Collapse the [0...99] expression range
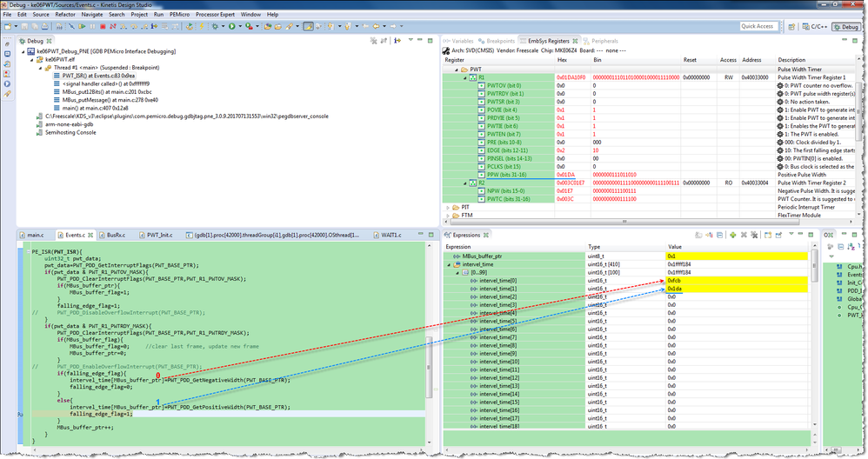Viewport: 868px width, 459px height. tap(457, 273)
